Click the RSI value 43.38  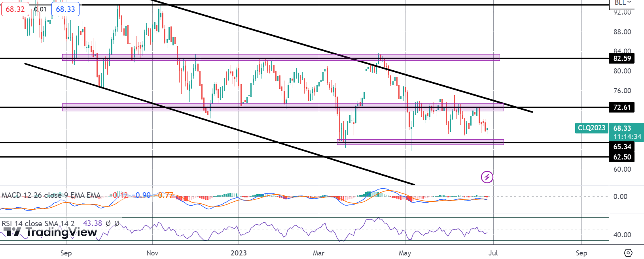[93, 223]
